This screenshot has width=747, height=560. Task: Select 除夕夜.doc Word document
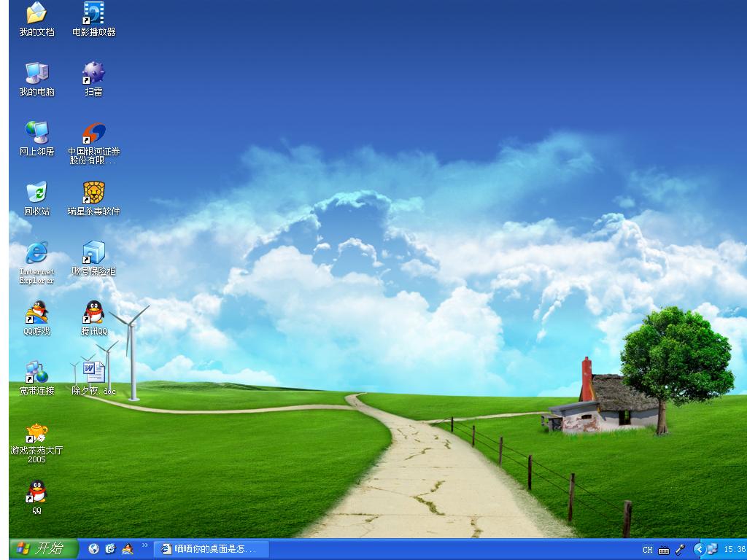click(x=94, y=378)
